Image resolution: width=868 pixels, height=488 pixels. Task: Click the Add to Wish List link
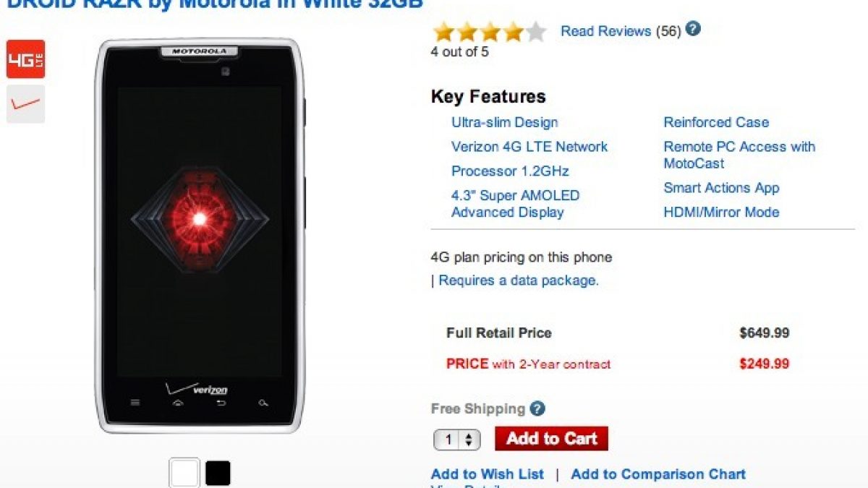[487, 474]
